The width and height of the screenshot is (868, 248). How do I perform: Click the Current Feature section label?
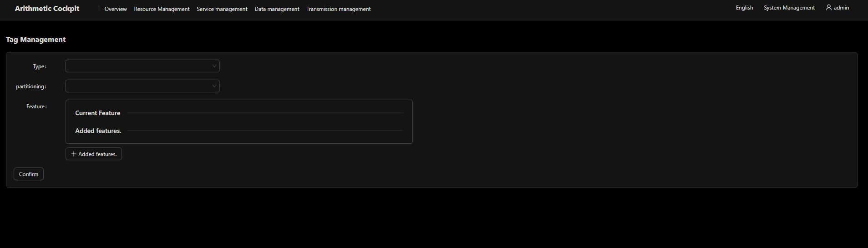pyautogui.click(x=98, y=113)
